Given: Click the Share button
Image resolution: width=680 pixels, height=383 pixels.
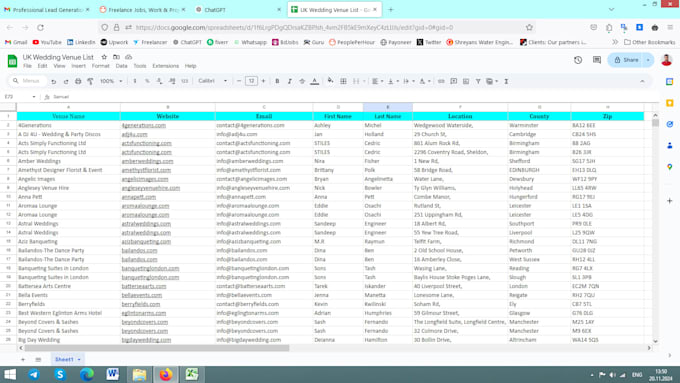Looking at the screenshot, I should [x=626, y=60].
